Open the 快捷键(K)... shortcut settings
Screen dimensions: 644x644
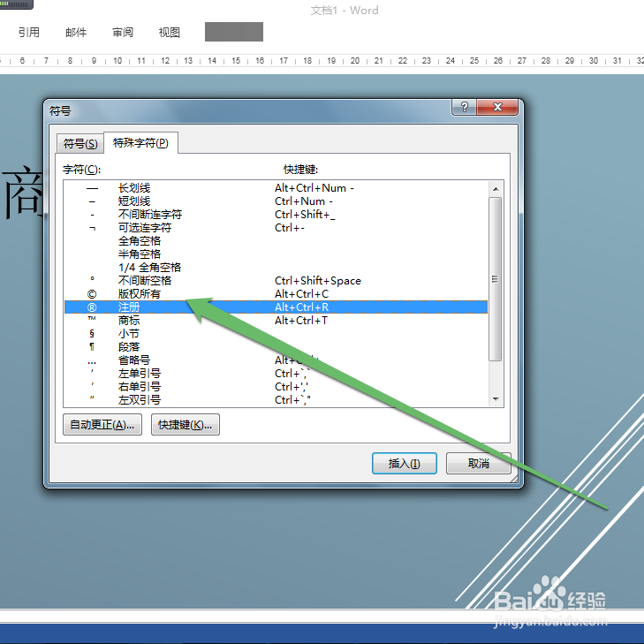click(186, 425)
